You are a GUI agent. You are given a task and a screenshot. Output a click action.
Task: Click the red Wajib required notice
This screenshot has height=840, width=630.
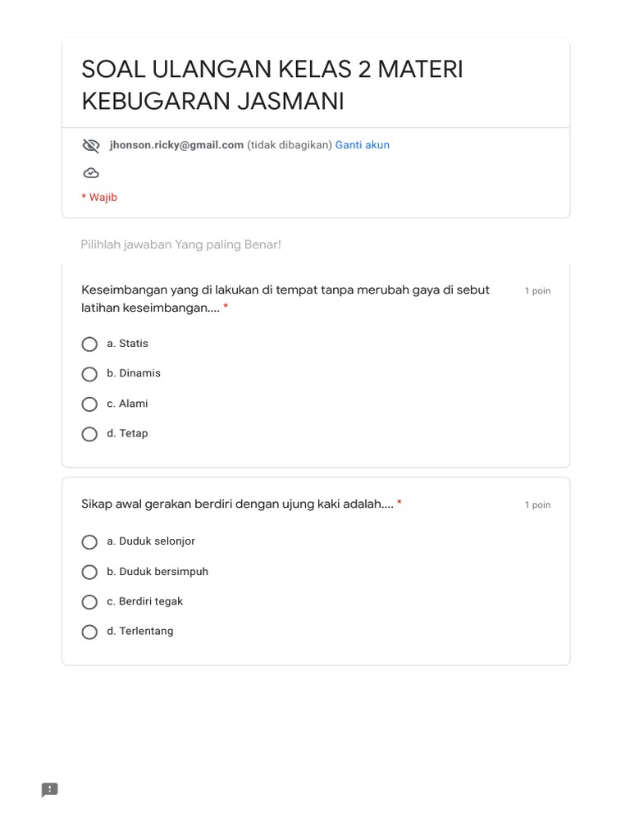(x=99, y=198)
